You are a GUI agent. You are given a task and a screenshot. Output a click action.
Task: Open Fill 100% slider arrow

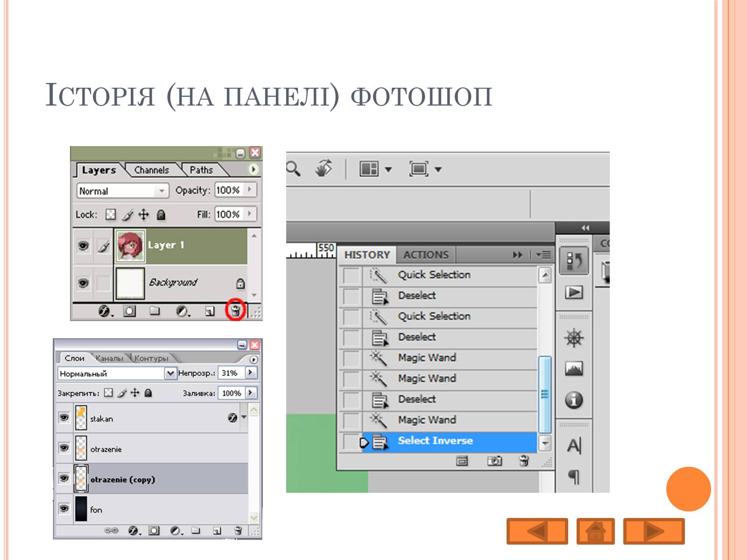[x=250, y=214]
